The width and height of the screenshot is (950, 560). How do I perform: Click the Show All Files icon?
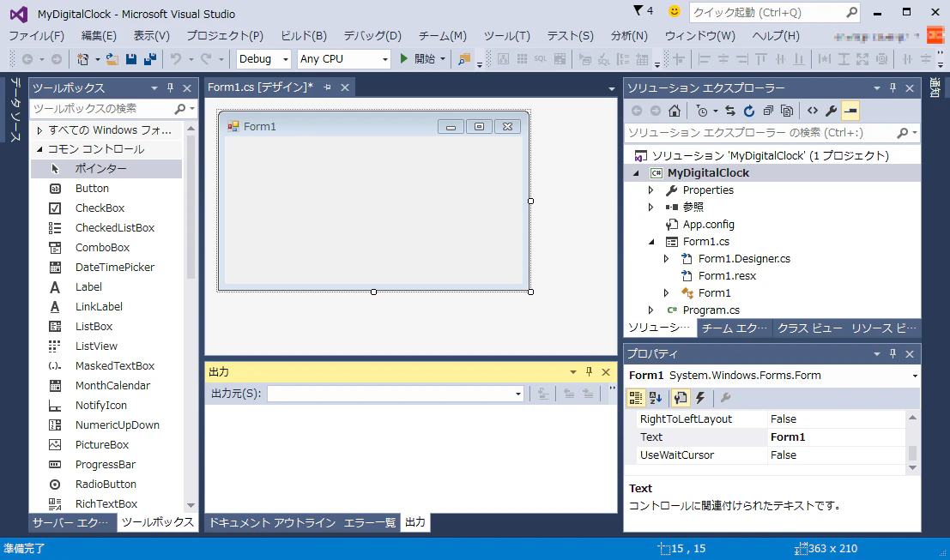787,111
